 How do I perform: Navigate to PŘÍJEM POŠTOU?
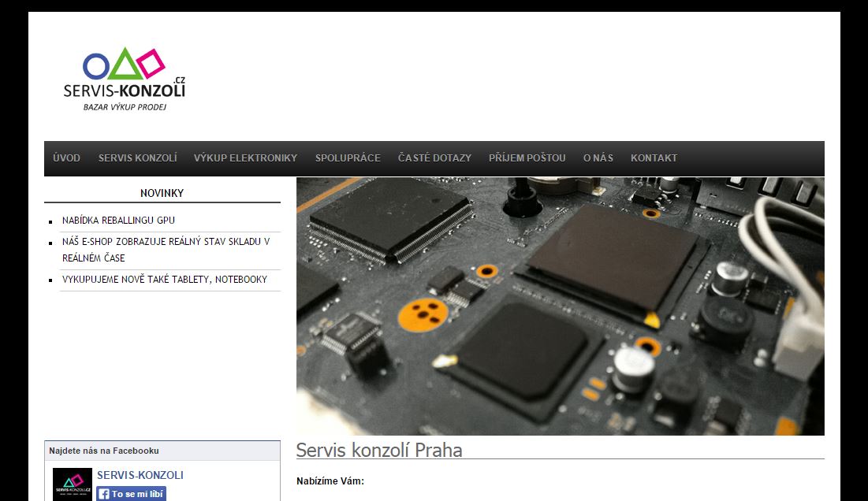(x=527, y=158)
